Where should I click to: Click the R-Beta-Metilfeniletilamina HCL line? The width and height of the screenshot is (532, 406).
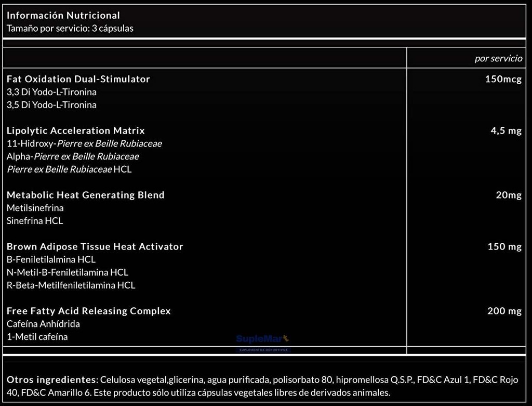[71, 285]
